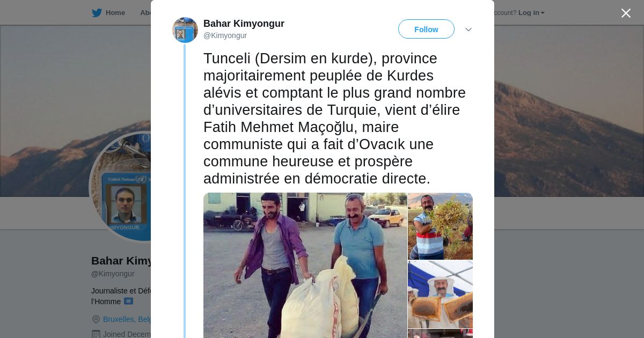Click the Bruxelles location link
The width and height of the screenshot is (644, 338).
[x=127, y=319]
